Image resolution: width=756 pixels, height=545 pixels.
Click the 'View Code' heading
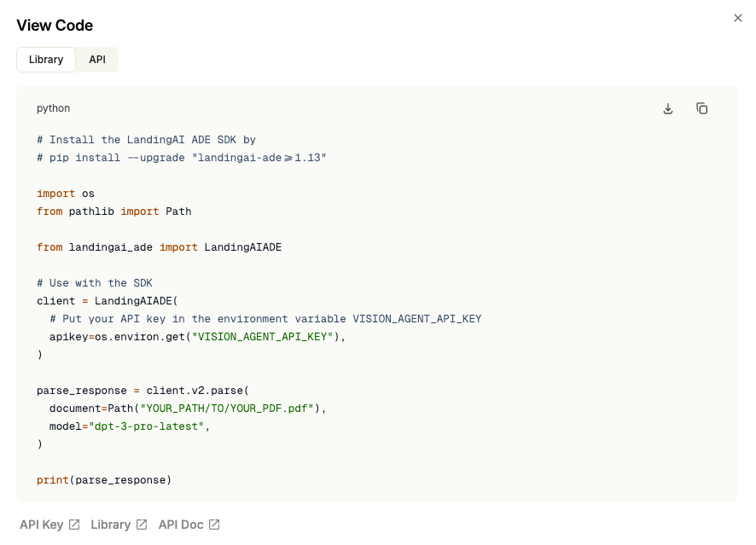pos(55,25)
